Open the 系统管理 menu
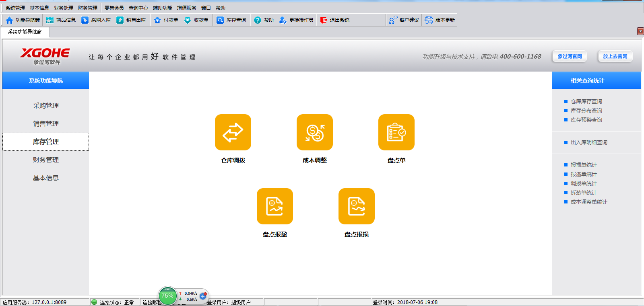 pos(15,8)
